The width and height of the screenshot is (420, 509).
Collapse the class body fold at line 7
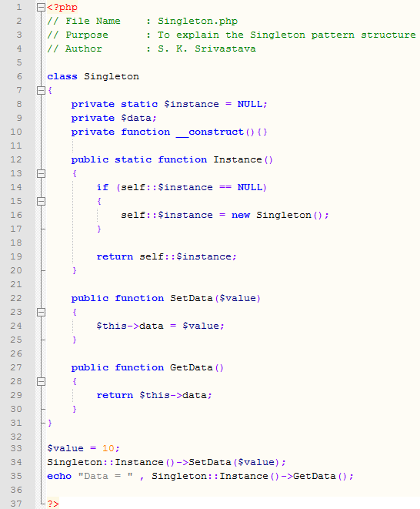click(x=41, y=91)
